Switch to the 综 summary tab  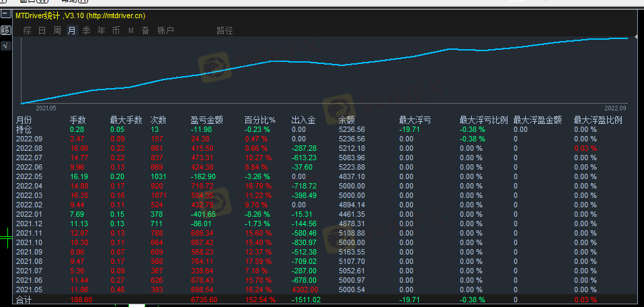(x=27, y=30)
